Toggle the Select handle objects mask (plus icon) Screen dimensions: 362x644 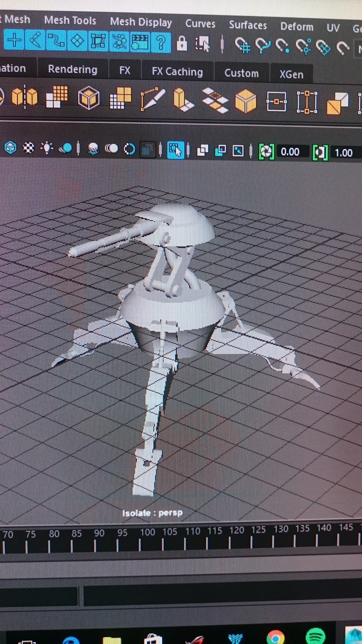[x=14, y=41]
